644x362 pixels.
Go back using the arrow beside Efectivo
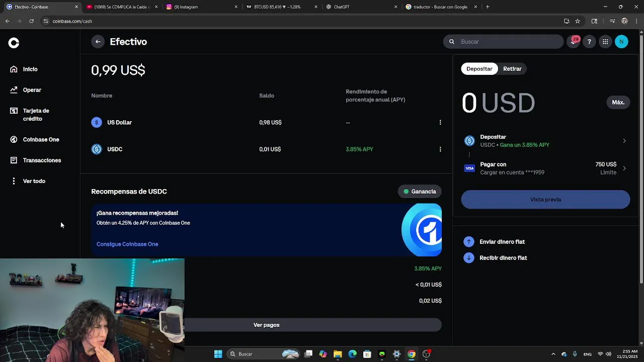click(x=98, y=42)
